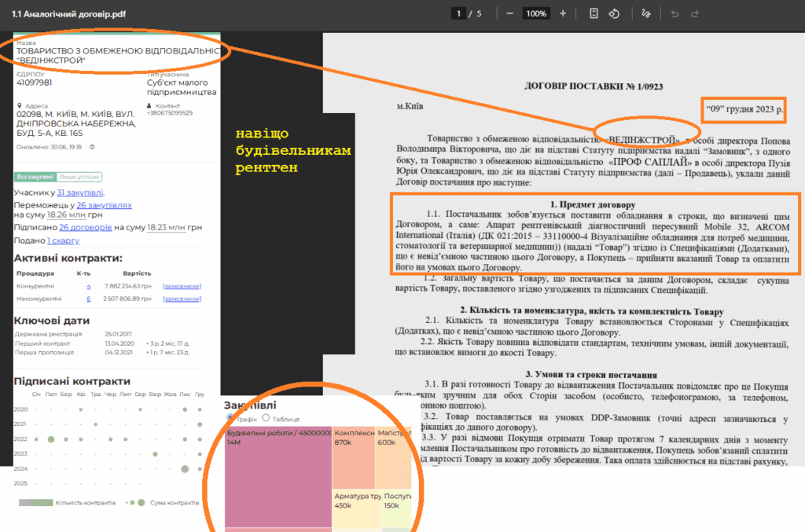
Task: Click the 100% zoom level box
Action: pos(537,14)
